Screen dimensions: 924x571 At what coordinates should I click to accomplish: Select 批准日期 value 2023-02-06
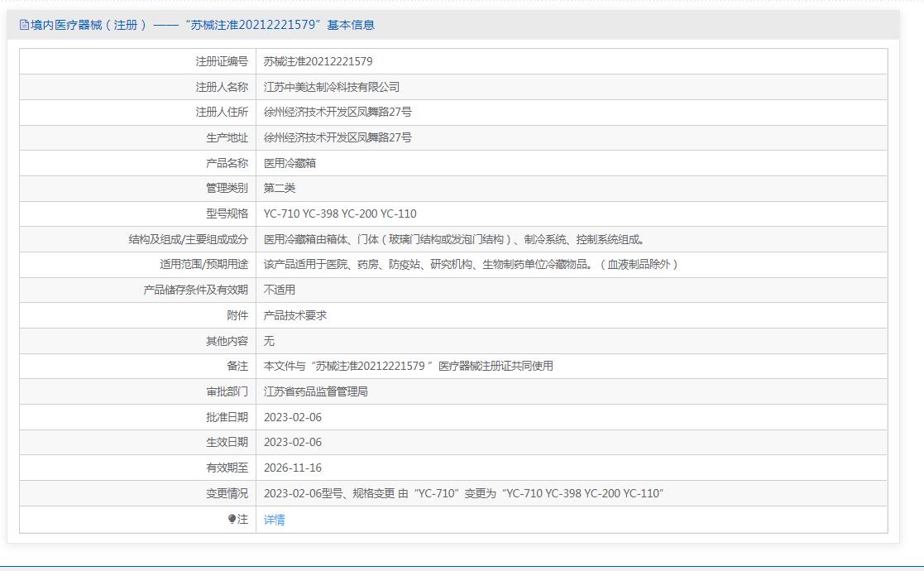[x=292, y=417]
